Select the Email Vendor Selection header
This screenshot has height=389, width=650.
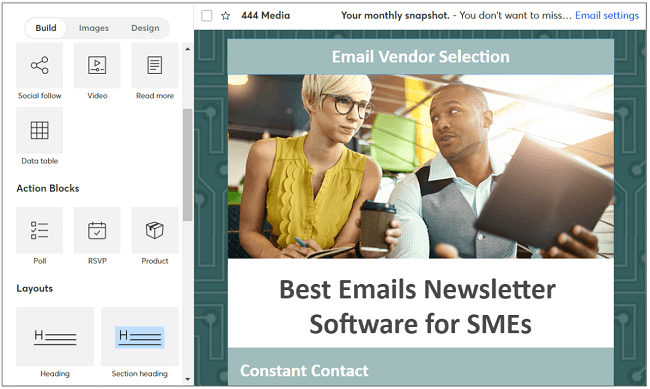[x=420, y=57]
